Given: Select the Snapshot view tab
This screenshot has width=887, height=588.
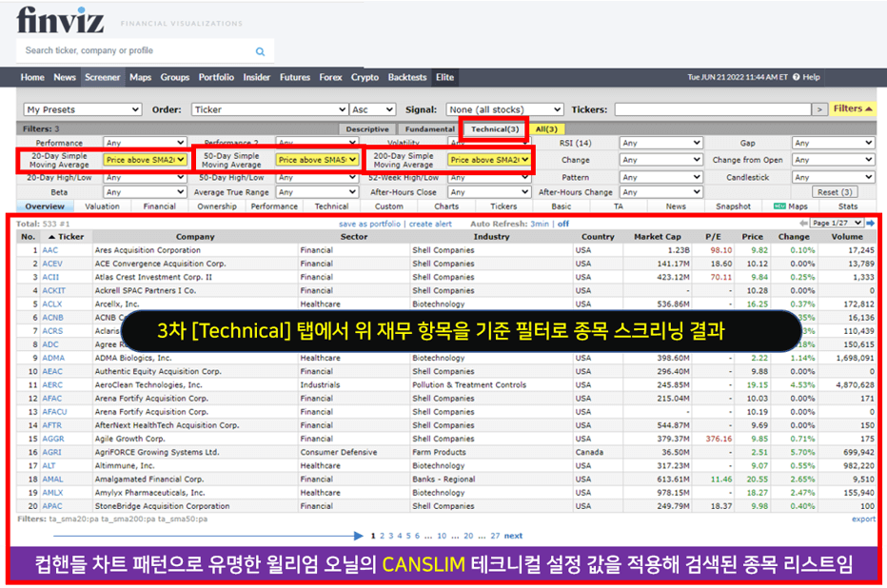Looking at the screenshot, I should pyautogui.click(x=733, y=206).
